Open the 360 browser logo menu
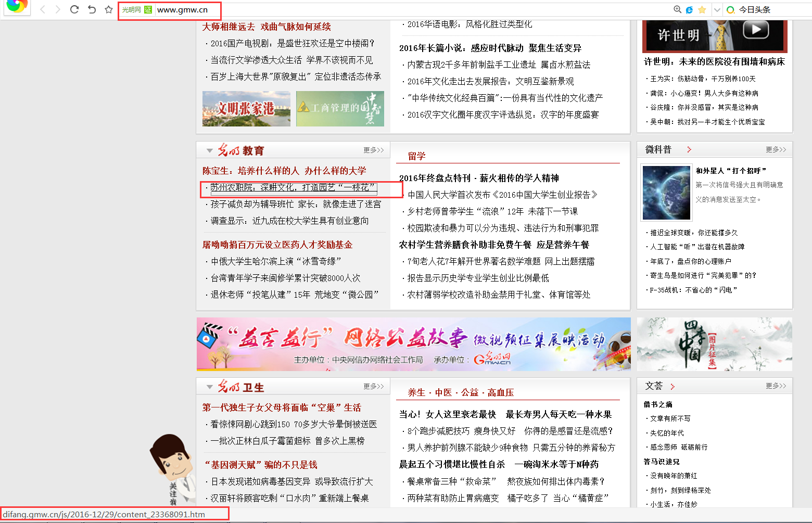 [17, 6]
